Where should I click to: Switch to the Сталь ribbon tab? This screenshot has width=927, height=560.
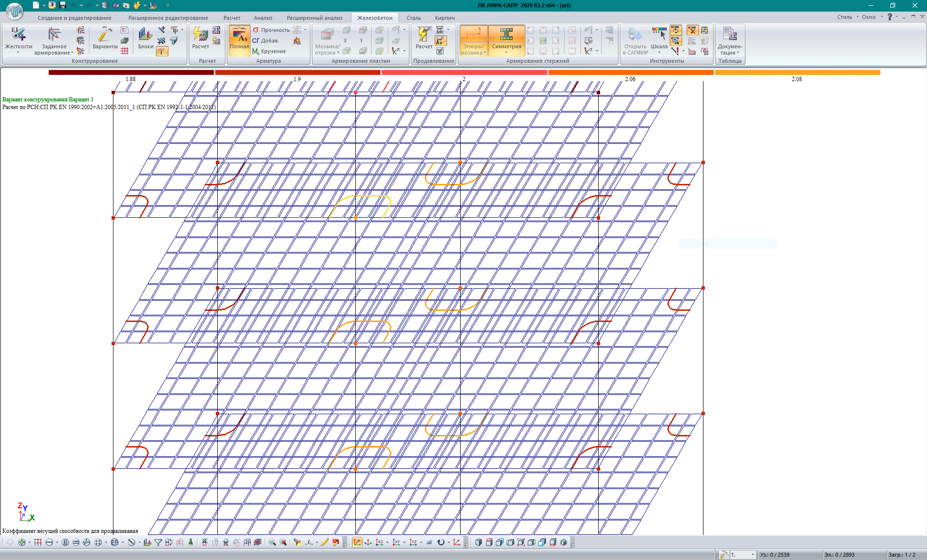413,18
